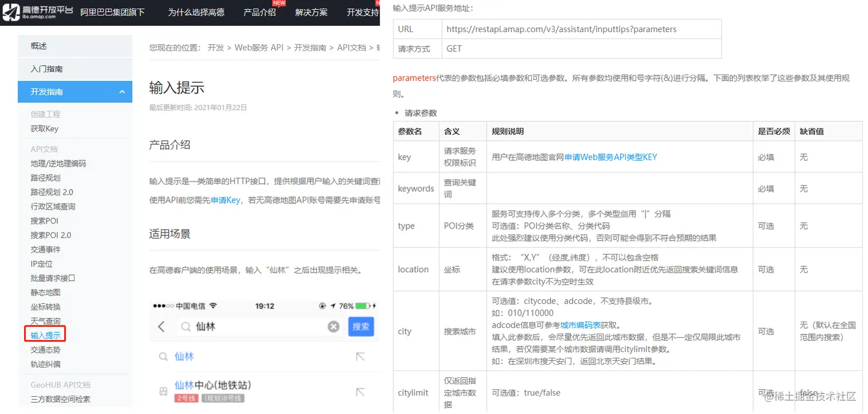
Task: Click 申请Web服务API类型KEY link
Action: [611, 157]
